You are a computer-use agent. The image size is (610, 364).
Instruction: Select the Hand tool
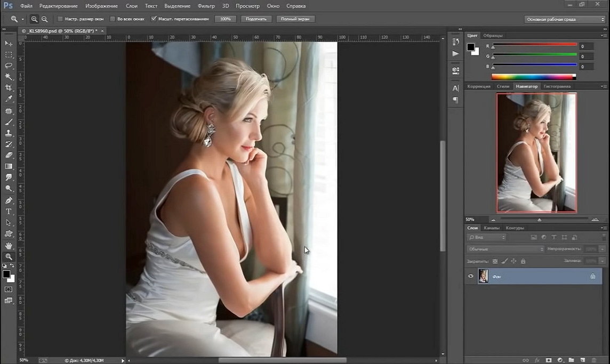9,246
